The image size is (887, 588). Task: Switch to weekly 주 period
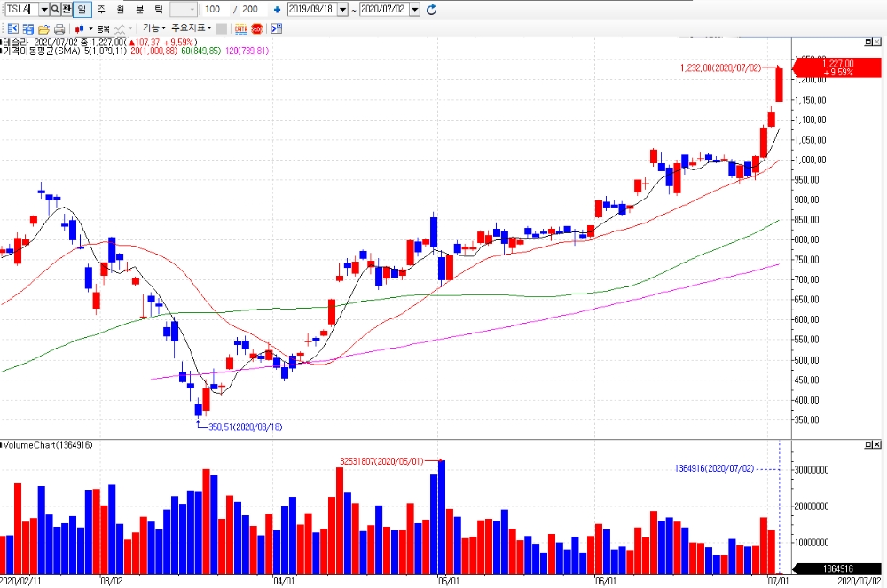(x=101, y=9)
